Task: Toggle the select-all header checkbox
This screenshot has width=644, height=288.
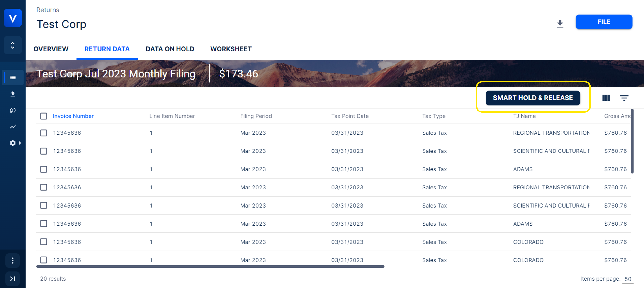Action: tap(44, 116)
